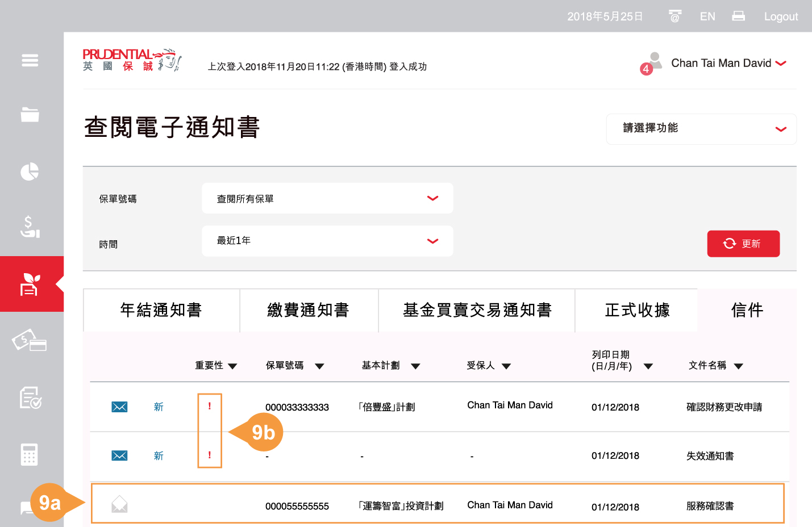The image size is (812, 527).
Task: Sort by 重要性 column arrow
Action: [232, 366]
